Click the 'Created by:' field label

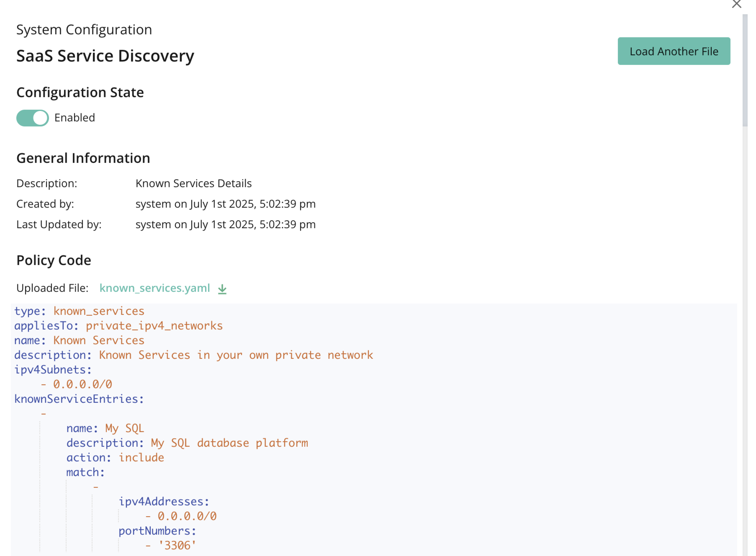tap(45, 204)
